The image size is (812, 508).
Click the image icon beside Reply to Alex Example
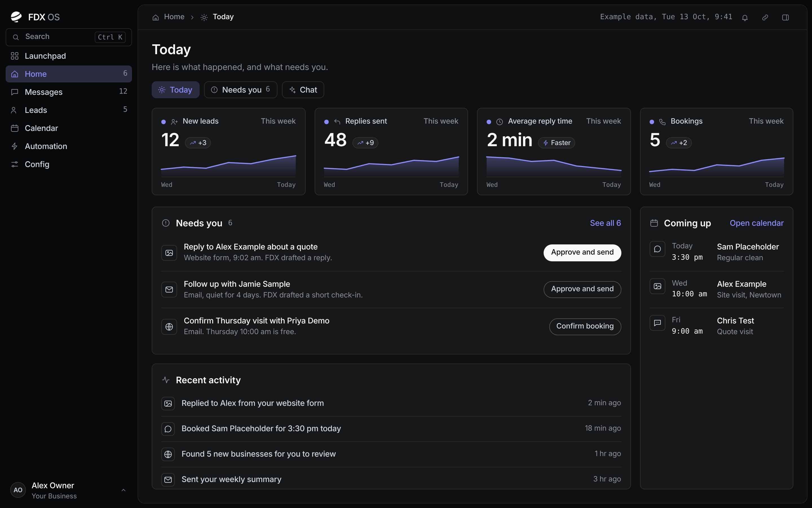click(169, 253)
